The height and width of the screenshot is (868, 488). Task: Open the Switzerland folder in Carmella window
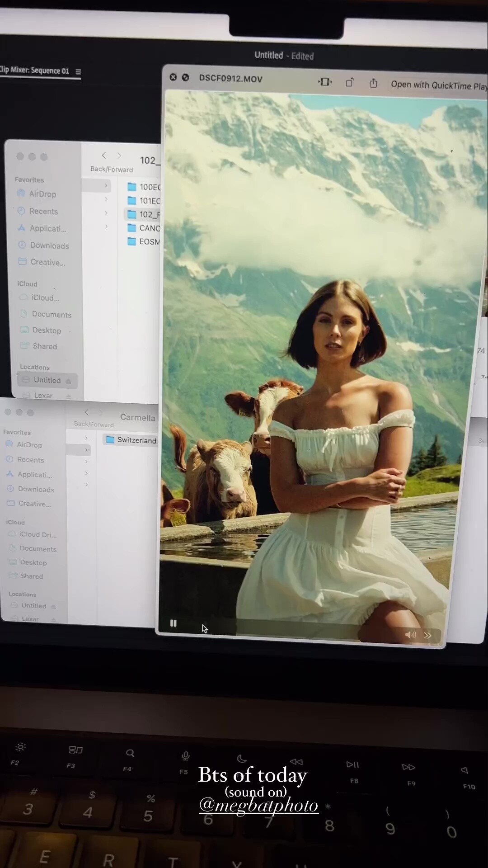136,440
